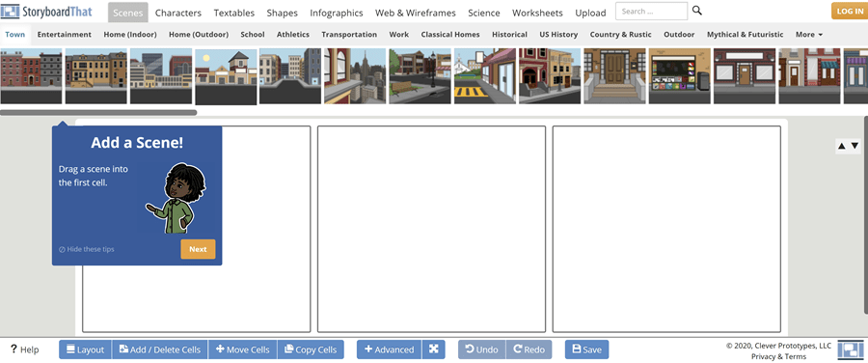Screen dimensions: 868x363
Task: Open the Layout options
Action: 85,349
